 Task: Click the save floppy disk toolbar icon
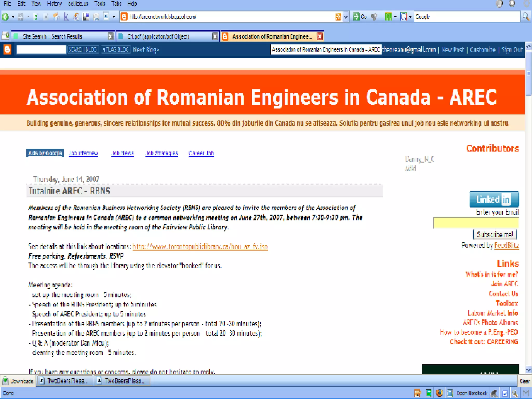tap(86, 17)
